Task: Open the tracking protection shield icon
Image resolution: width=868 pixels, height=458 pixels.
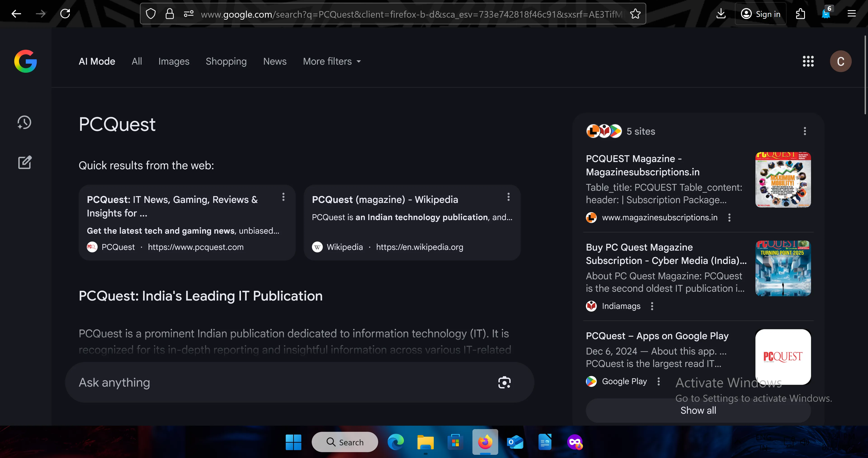Action: [151, 14]
